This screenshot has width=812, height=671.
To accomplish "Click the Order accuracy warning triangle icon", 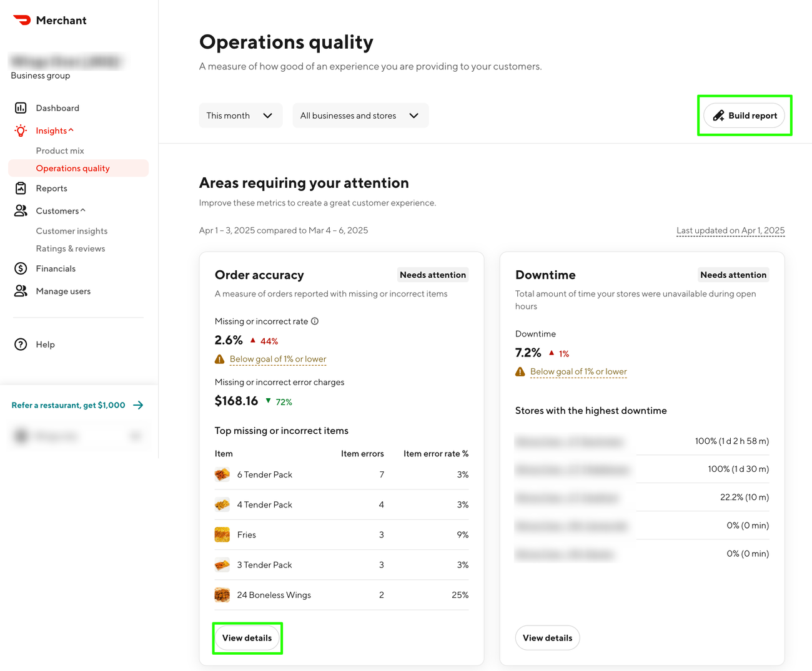I will click(219, 360).
